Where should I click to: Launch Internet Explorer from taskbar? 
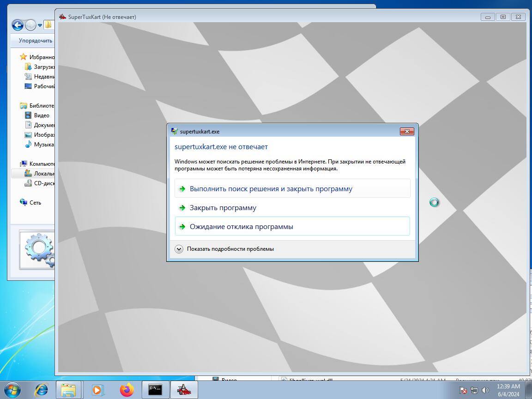tap(42, 390)
